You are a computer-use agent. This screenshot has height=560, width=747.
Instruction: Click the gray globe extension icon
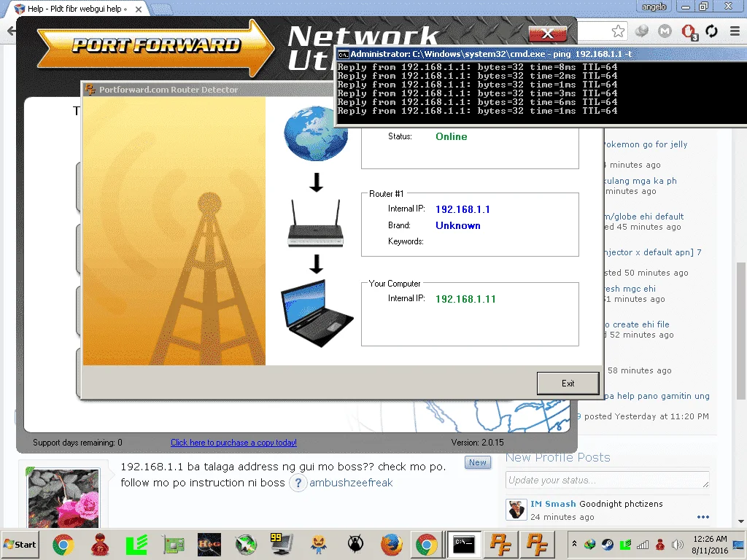pyautogui.click(x=642, y=31)
